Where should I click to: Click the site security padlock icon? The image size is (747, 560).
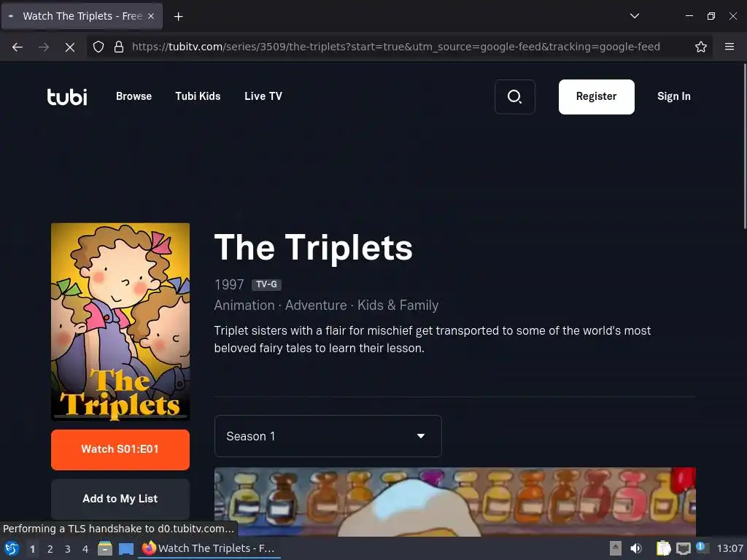119,47
